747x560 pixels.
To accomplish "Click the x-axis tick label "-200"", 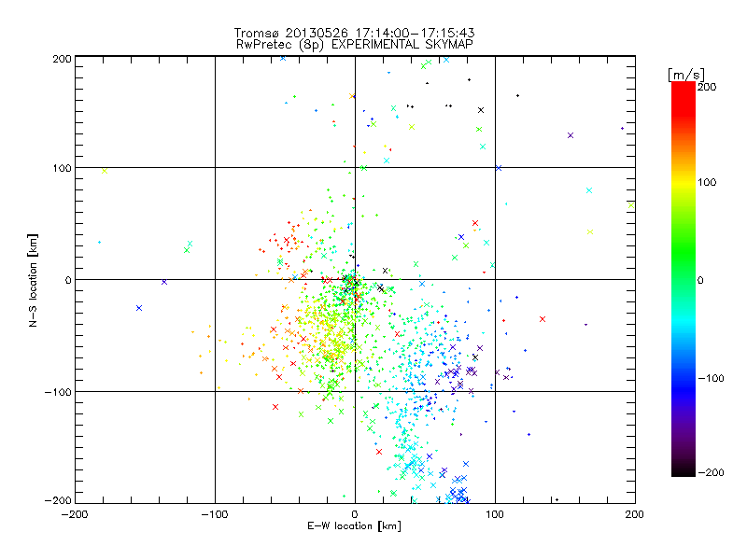I will (75, 514).
